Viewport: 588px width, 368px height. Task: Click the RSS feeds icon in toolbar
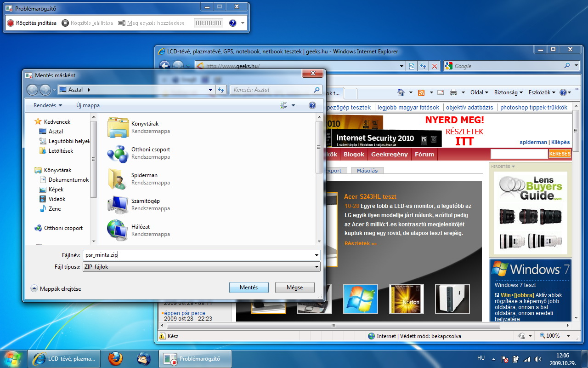[421, 92]
